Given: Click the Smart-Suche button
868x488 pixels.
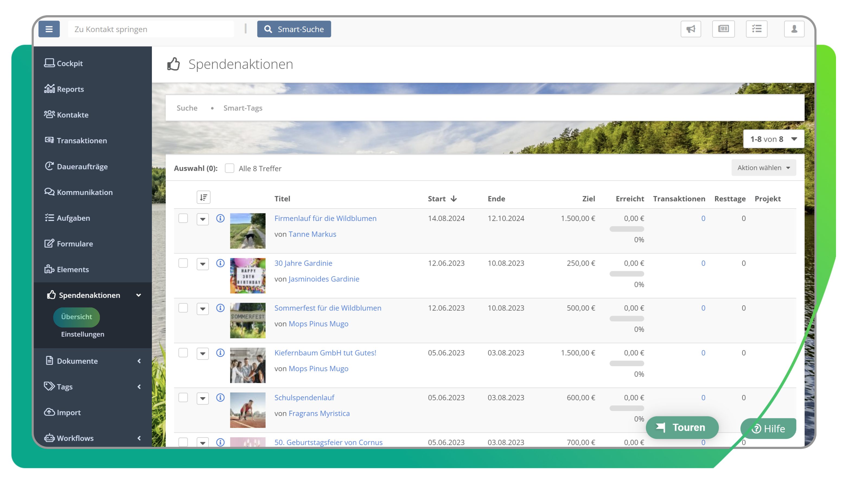Looking at the screenshot, I should (x=294, y=29).
